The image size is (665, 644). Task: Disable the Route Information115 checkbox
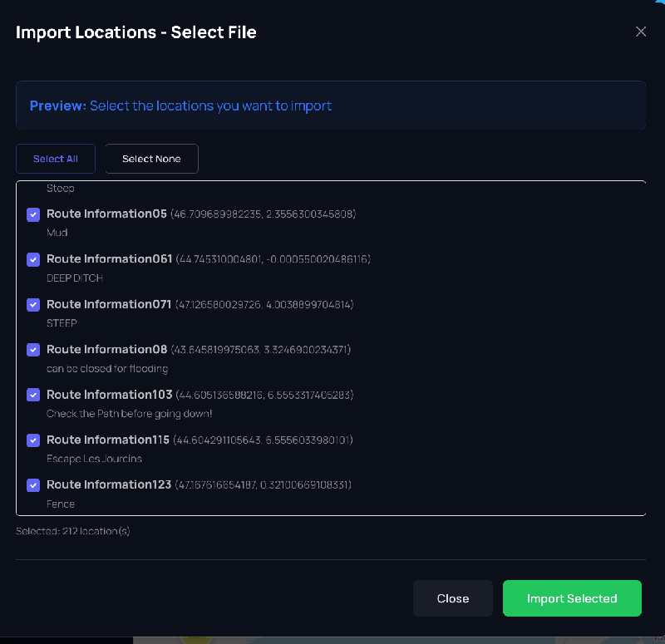(x=33, y=440)
